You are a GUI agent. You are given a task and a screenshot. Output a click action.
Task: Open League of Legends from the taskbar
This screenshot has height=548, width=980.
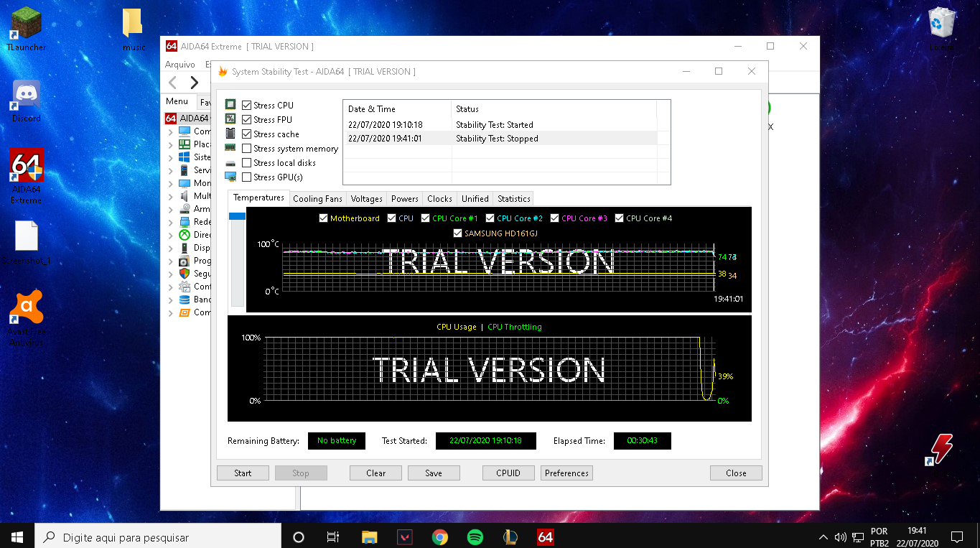click(x=510, y=537)
